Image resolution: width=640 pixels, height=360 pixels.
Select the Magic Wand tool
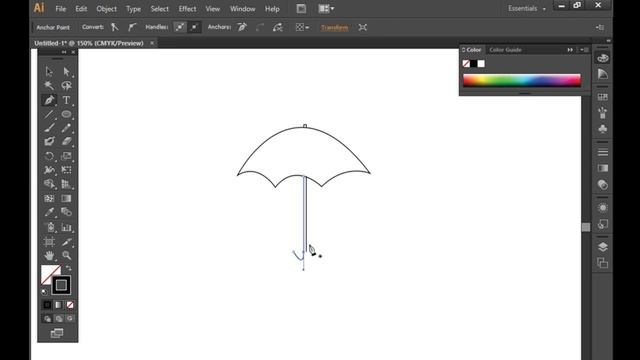coord(49,86)
